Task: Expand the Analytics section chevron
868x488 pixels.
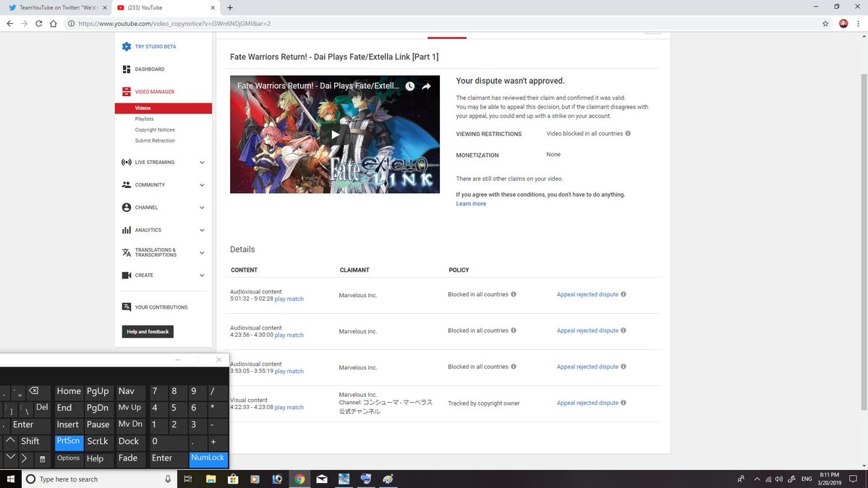Action: point(202,230)
